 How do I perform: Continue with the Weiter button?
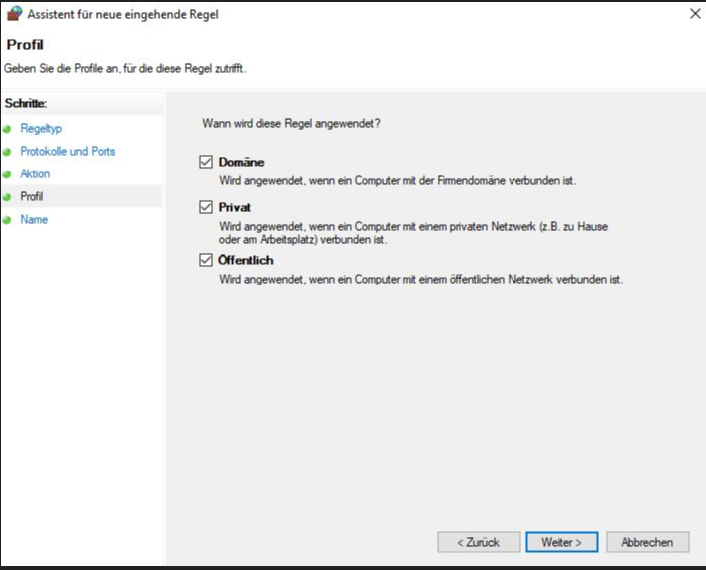pos(561,542)
